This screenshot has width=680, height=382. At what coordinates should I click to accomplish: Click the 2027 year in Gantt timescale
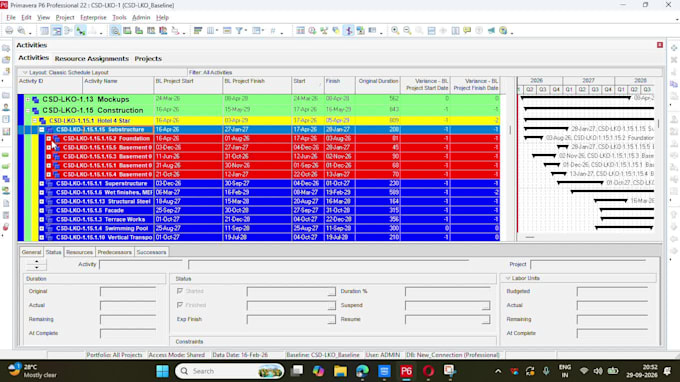pyautogui.click(x=588, y=81)
